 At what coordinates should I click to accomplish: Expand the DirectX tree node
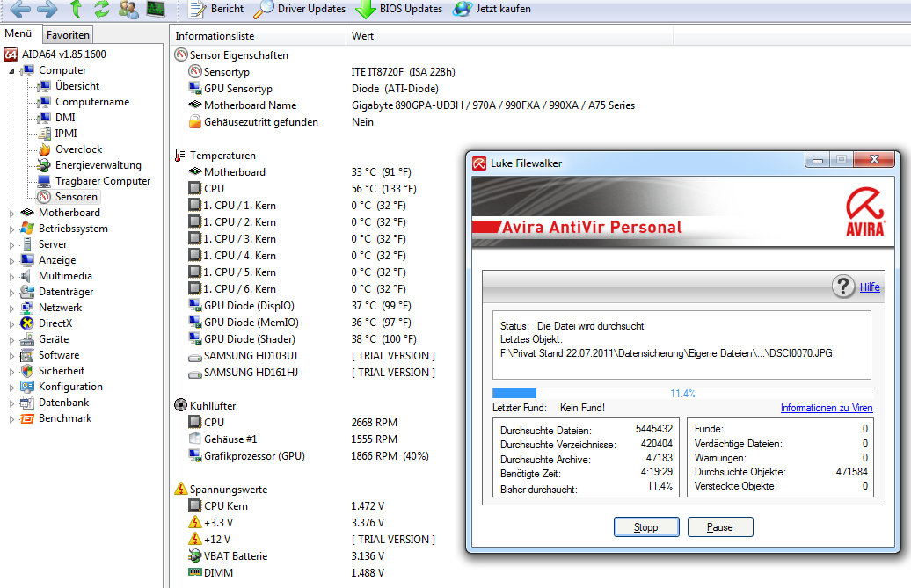pos(11,324)
